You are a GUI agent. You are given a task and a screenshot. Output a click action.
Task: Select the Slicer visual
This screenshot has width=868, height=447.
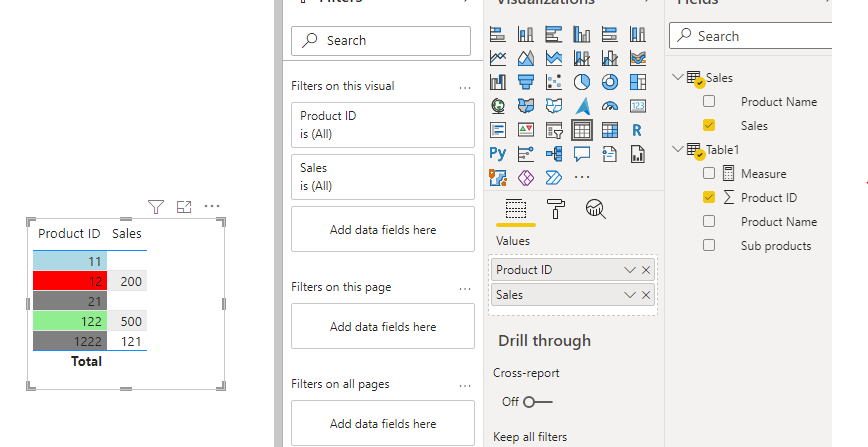pos(554,130)
